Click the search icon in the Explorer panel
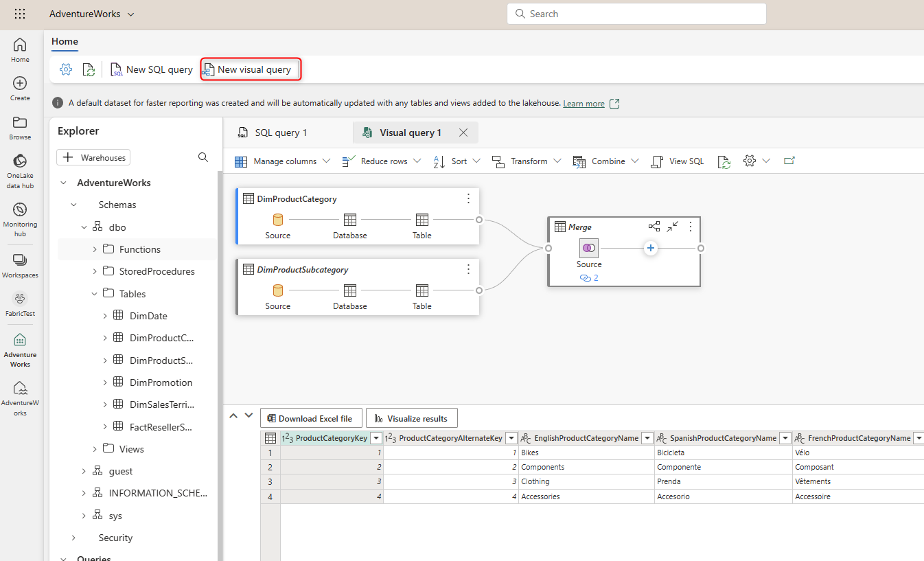This screenshot has height=561, width=924. (203, 157)
